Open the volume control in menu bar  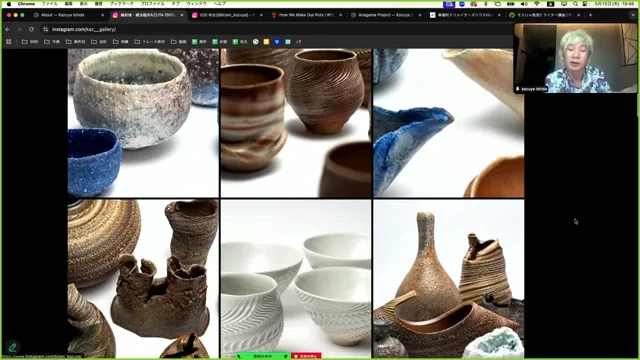pos(524,4)
